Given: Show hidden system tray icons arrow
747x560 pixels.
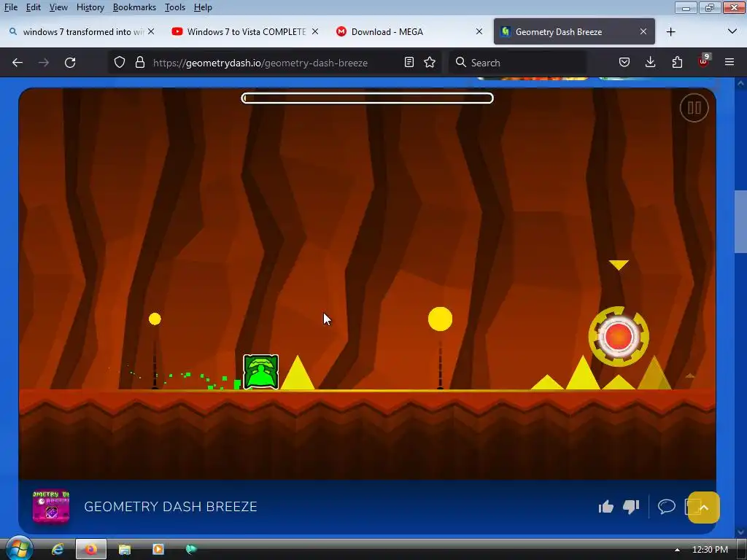Looking at the screenshot, I should (x=677, y=550).
